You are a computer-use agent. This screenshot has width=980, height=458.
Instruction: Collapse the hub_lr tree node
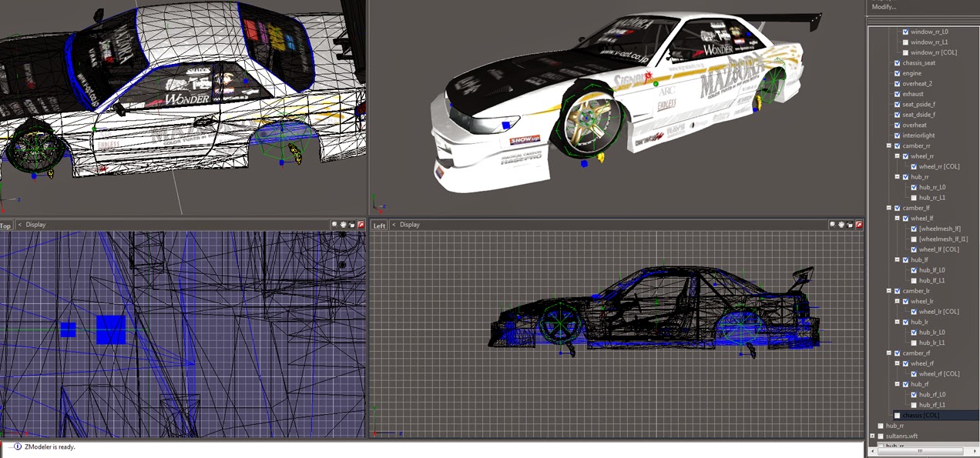pyautogui.click(x=897, y=322)
